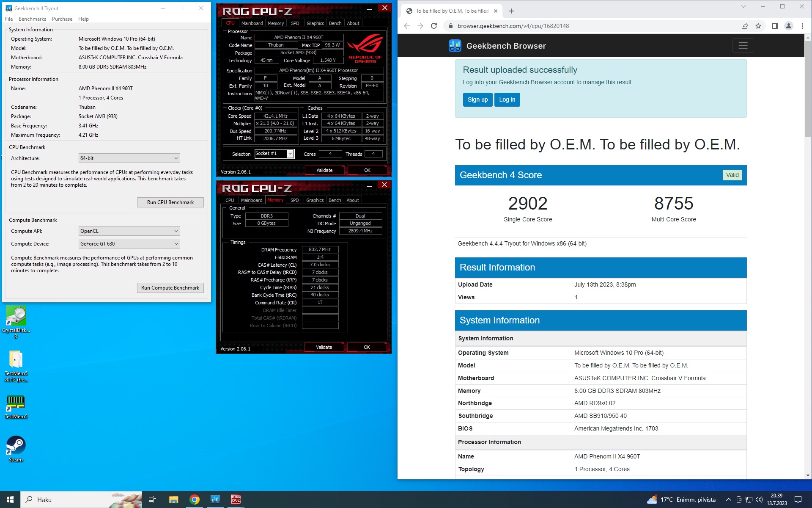Open File Explorer from taskbar
Viewport: 812px width, 508px height.
[173, 500]
